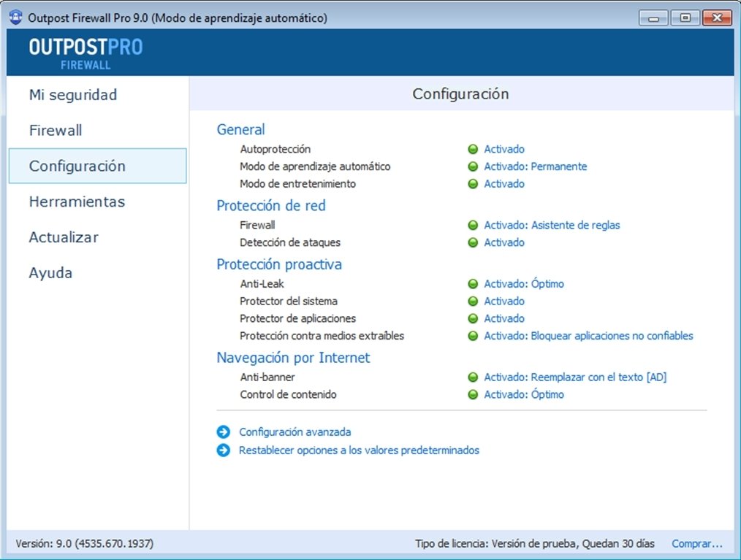Click the Firewall label under Protección de red
Screen dimensions: 741x560
point(257,225)
